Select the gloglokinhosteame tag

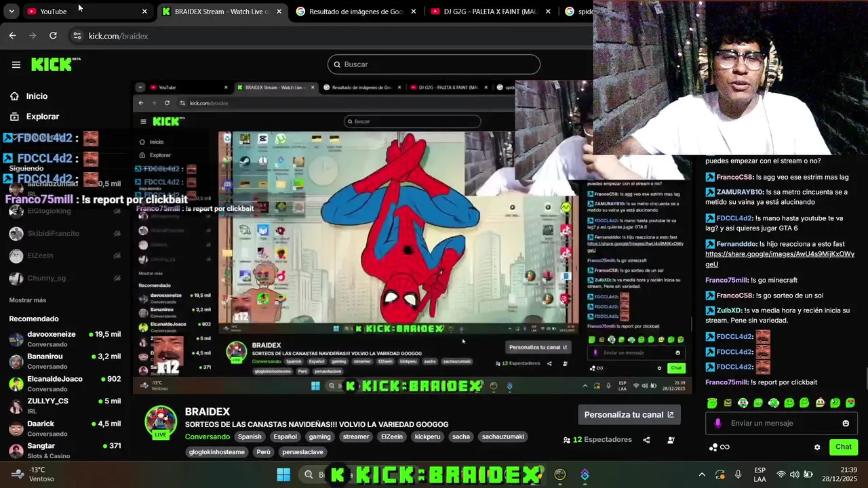[x=217, y=452]
